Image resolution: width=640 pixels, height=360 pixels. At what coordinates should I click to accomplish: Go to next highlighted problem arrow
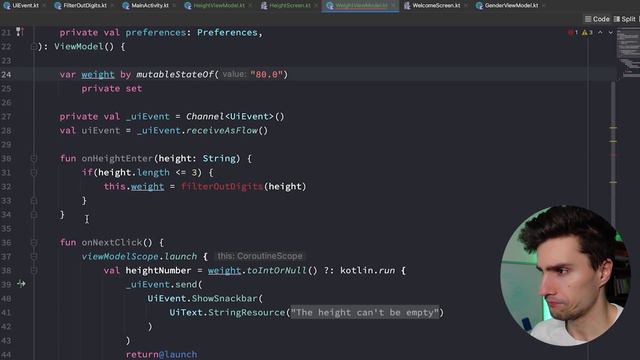tap(611, 32)
